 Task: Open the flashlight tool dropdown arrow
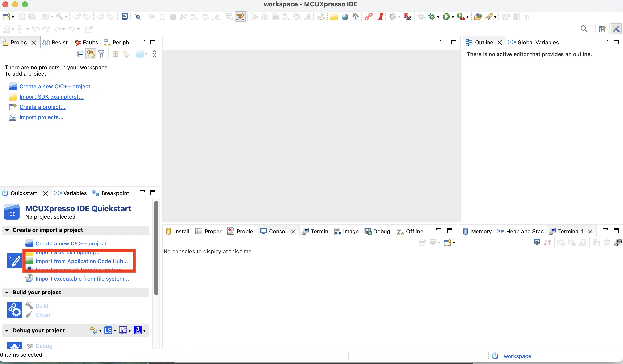(495, 17)
